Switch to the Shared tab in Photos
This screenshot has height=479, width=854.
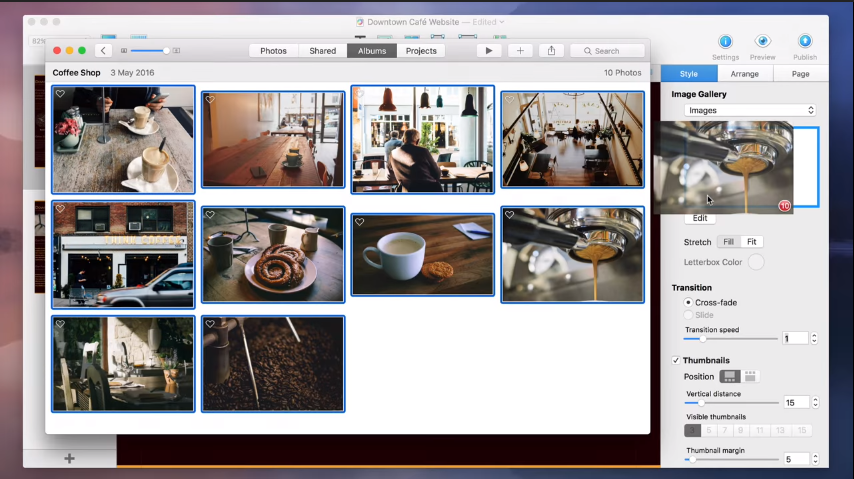pos(322,51)
